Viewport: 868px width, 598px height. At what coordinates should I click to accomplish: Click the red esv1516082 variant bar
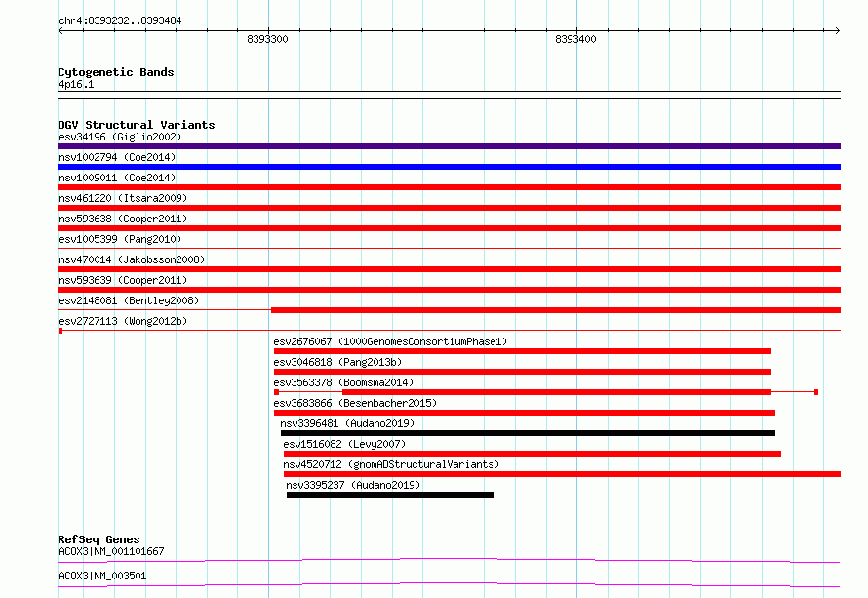533,454
